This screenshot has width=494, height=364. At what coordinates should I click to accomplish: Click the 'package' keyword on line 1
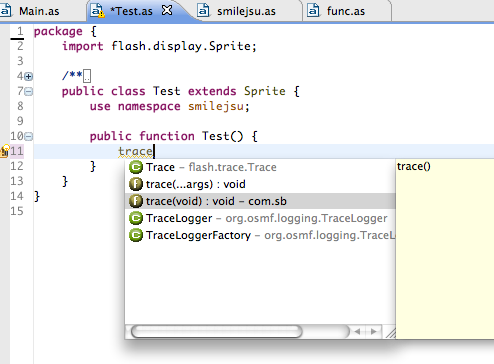58,32
